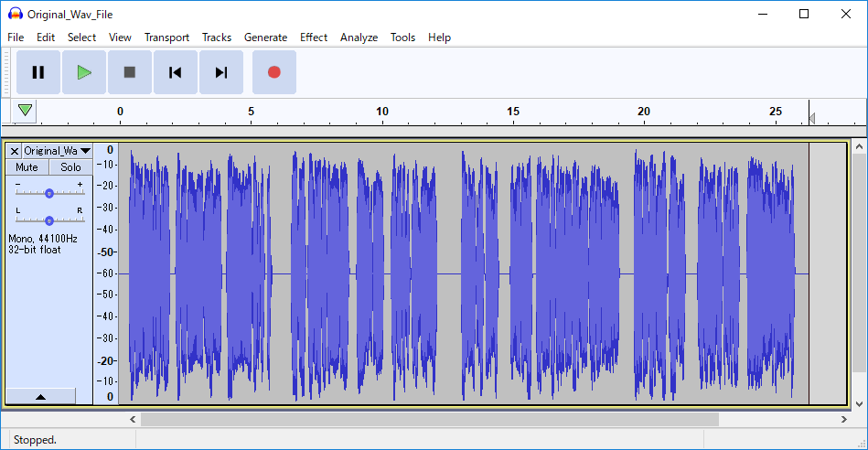Screen dimensions: 868x450
Task: Click the horizontal scrollbar right arrow
Action: (844, 420)
